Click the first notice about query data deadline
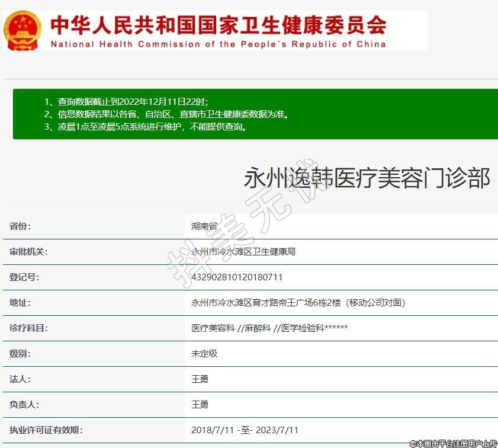 coord(126,101)
